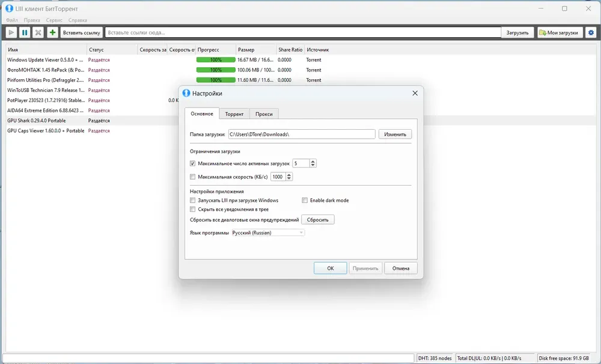Check Скрыть все уведомления в трее

click(x=192, y=209)
